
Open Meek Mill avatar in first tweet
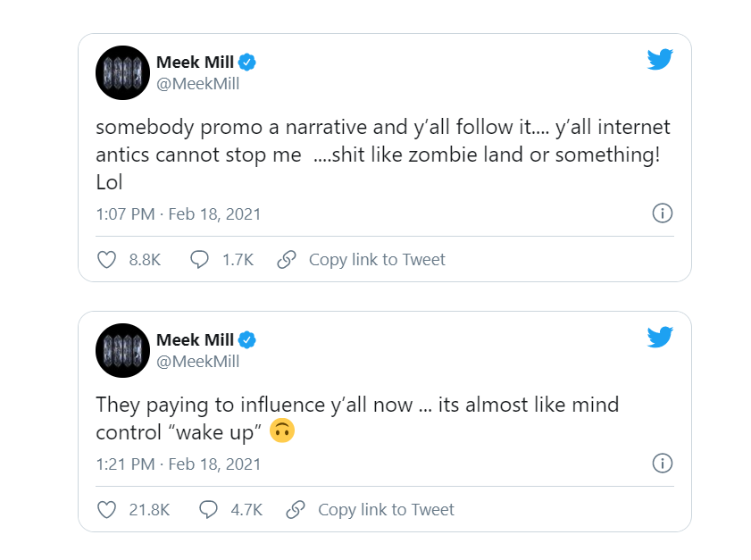click(122, 72)
